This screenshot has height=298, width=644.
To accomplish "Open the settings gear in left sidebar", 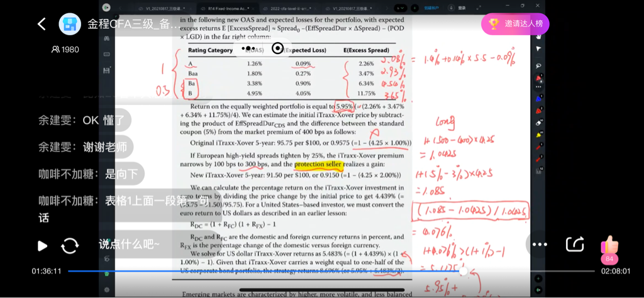I will click(106, 290).
